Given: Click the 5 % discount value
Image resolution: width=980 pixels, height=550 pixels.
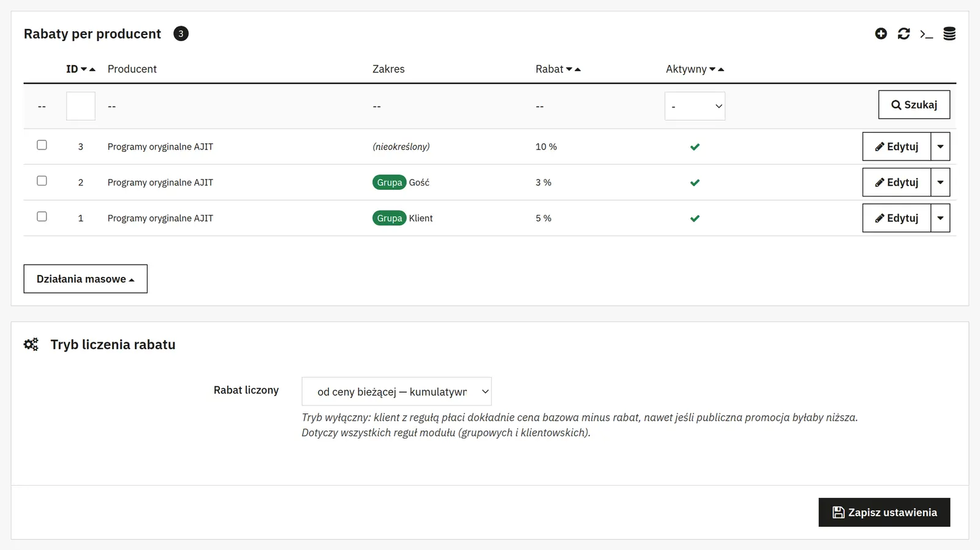Looking at the screenshot, I should click(x=543, y=218).
